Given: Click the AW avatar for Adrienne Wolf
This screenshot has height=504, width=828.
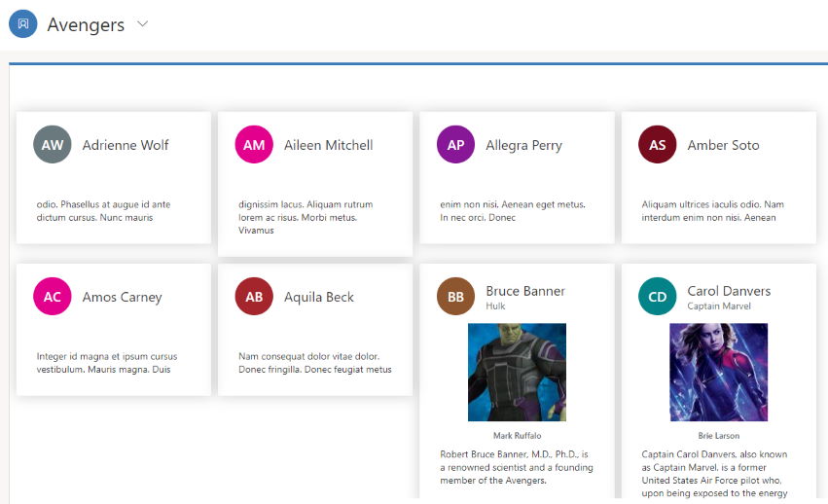Looking at the screenshot, I should pyautogui.click(x=53, y=144).
